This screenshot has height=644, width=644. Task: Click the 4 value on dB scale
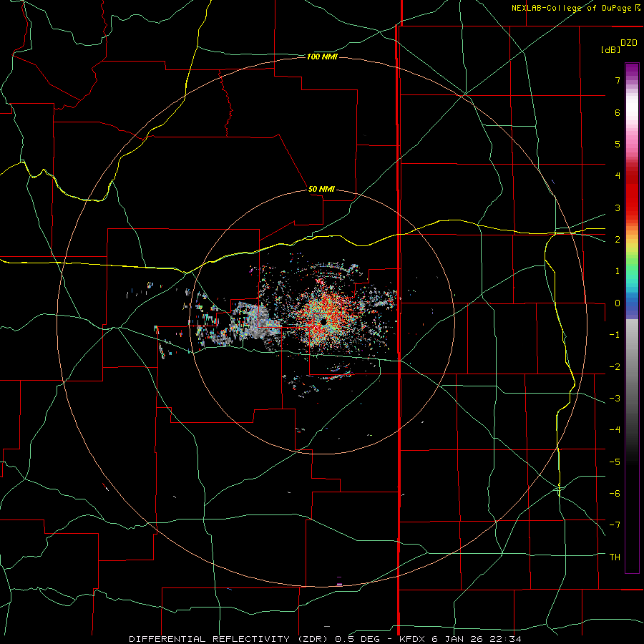click(618, 176)
